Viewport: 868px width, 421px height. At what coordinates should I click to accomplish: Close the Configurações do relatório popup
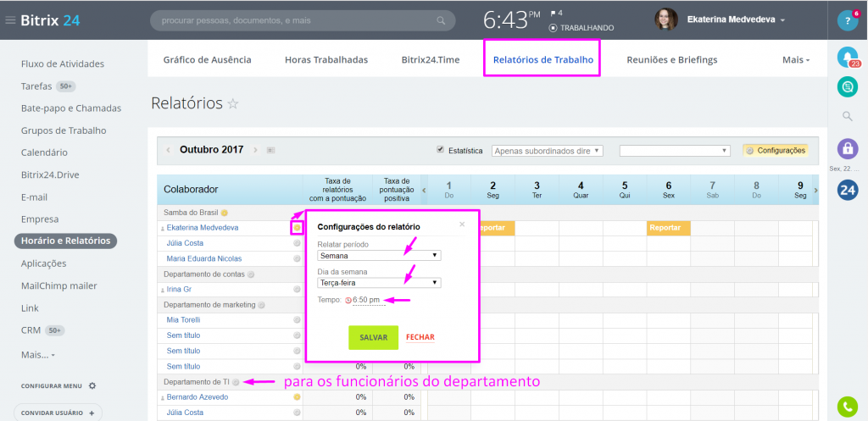tap(462, 224)
